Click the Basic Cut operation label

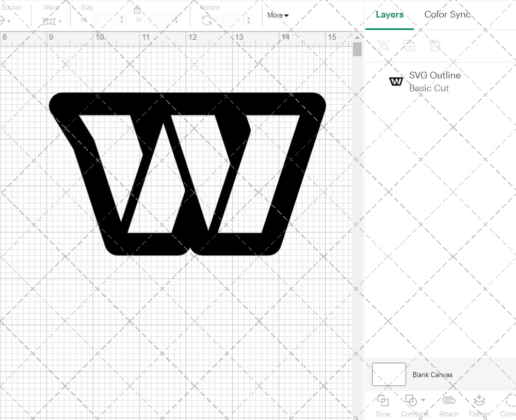point(429,88)
